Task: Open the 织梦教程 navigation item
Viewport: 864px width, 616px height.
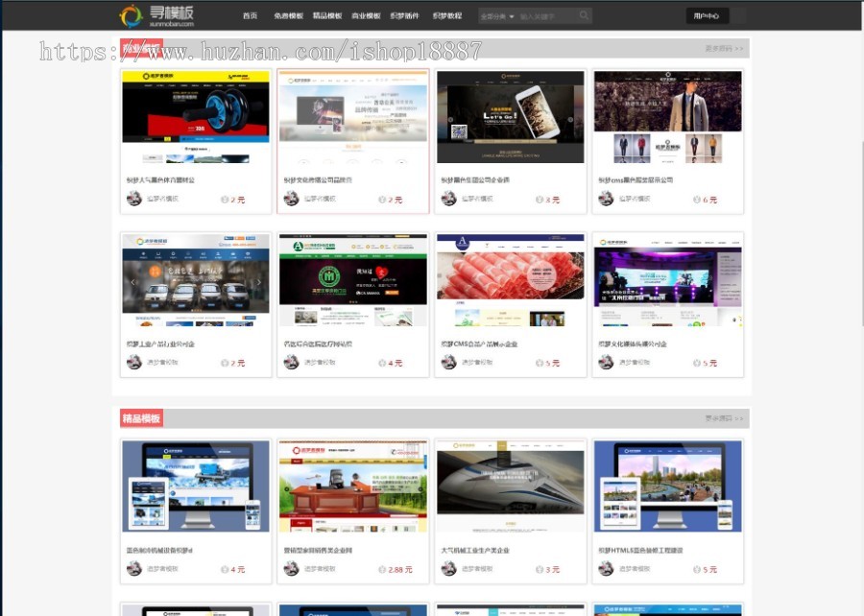Action: [446, 16]
